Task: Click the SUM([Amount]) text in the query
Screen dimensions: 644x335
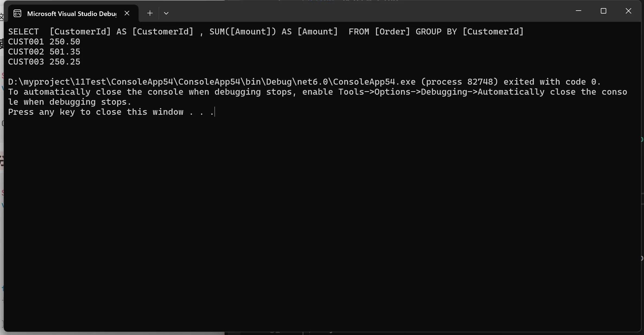Action: coord(243,32)
